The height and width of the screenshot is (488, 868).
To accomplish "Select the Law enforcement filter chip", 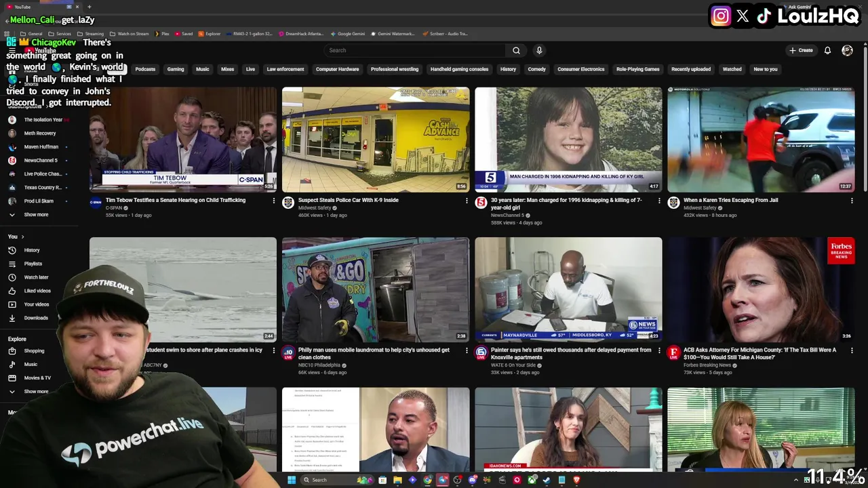I will pyautogui.click(x=285, y=69).
